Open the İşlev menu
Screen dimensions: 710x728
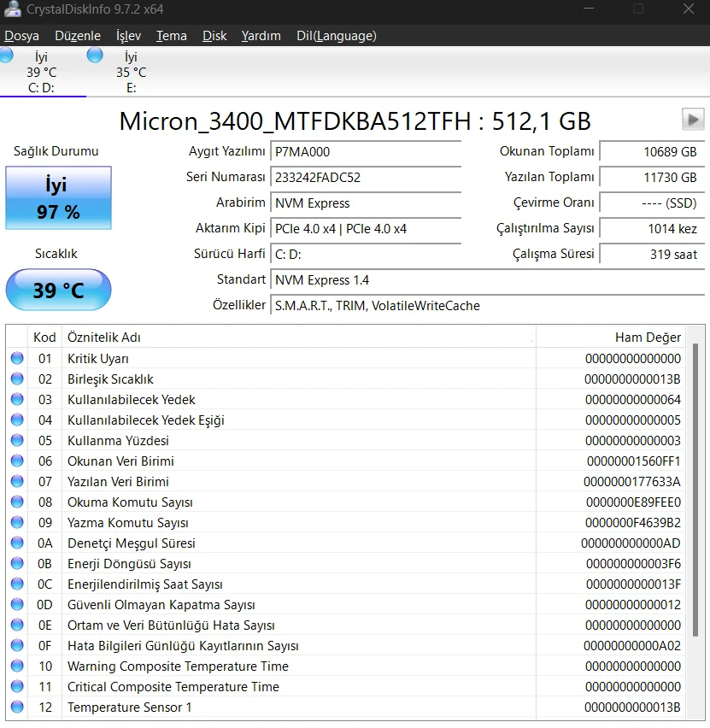click(128, 36)
